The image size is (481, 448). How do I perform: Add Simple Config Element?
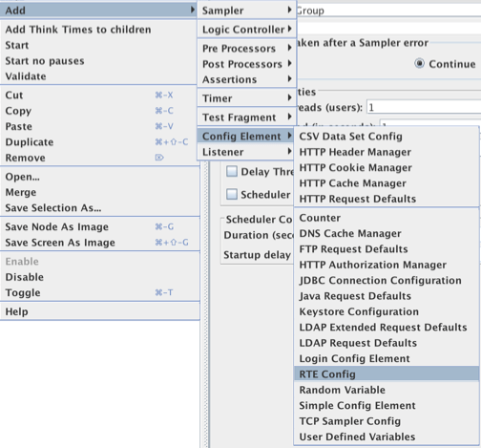coord(387,405)
